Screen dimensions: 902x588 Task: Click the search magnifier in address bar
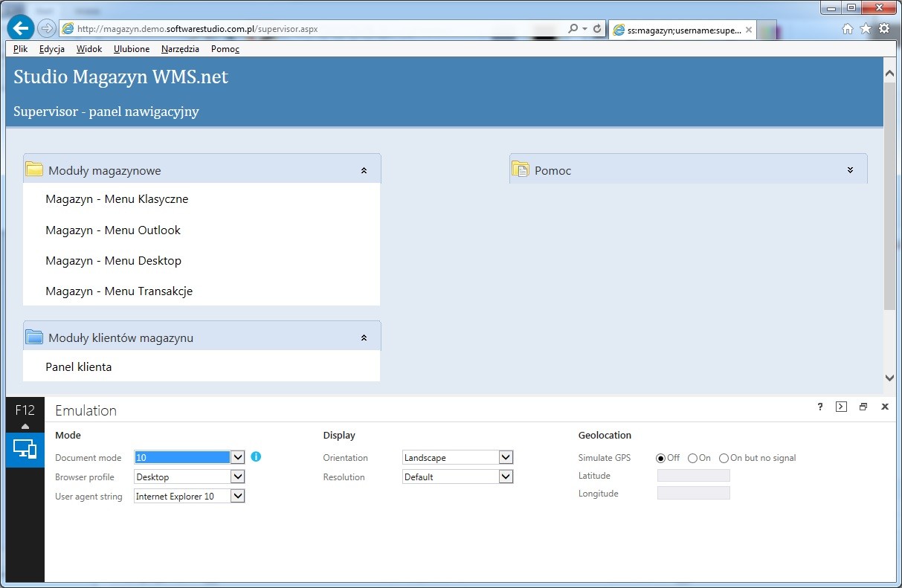pyautogui.click(x=573, y=29)
